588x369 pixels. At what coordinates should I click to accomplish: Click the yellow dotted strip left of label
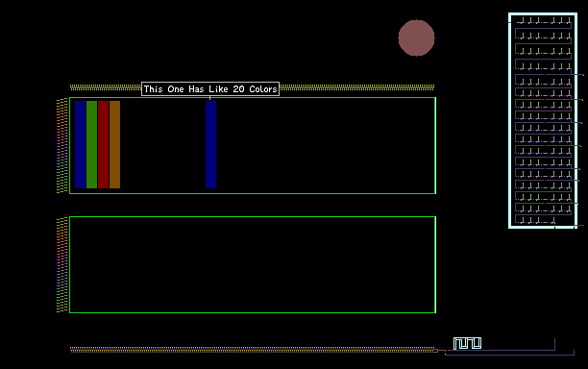point(106,87)
